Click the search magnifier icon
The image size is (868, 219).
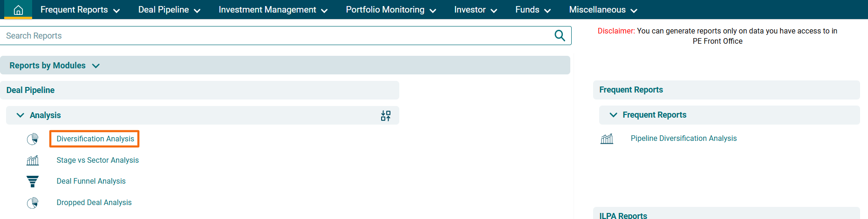[x=560, y=36]
